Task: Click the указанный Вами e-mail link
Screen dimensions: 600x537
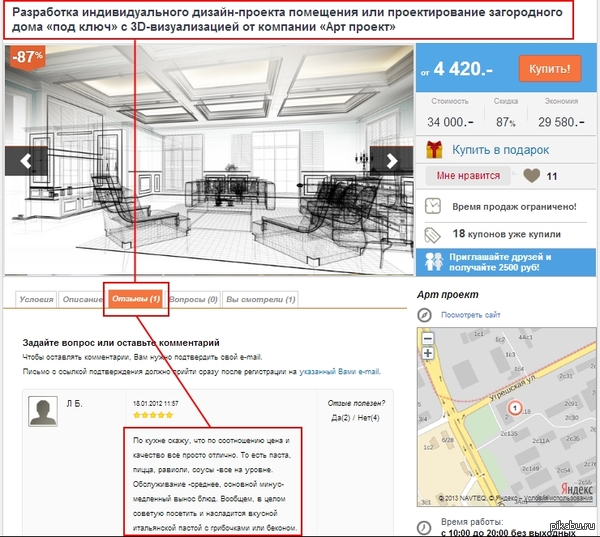Action: (x=340, y=371)
